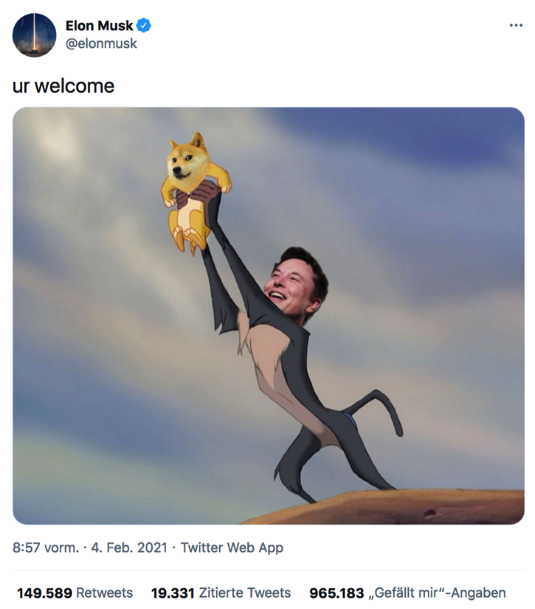
Task: Click the 19.331 quote tweets count
Action: 173,593
